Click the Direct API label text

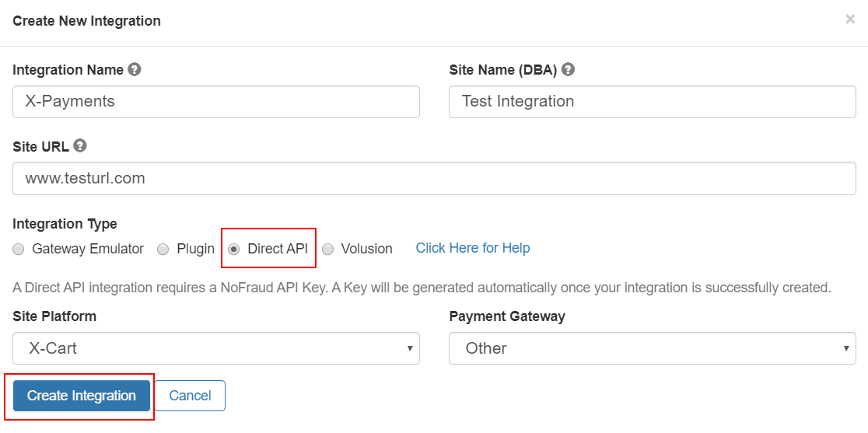click(278, 249)
